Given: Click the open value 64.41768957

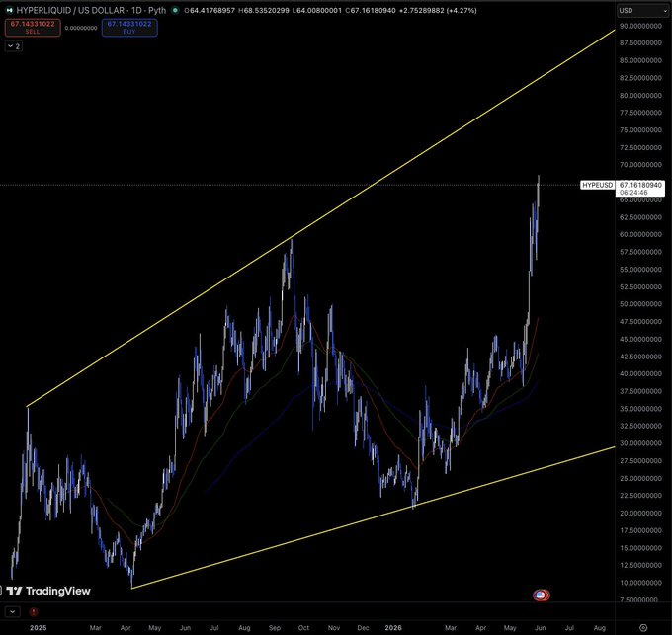Looking at the screenshot, I should pos(211,10).
